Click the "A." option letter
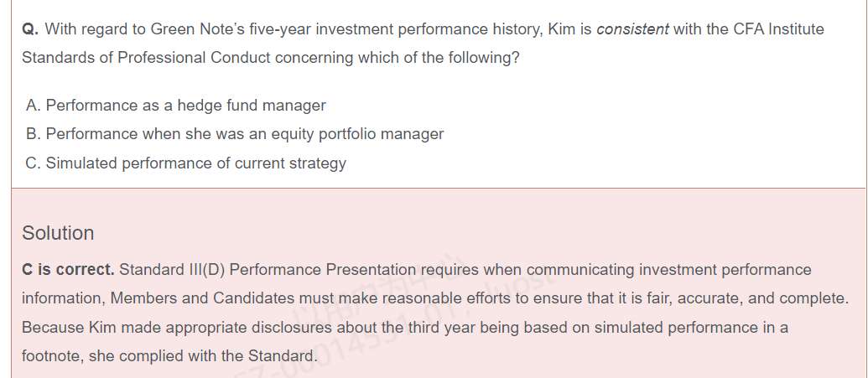 pos(34,106)
